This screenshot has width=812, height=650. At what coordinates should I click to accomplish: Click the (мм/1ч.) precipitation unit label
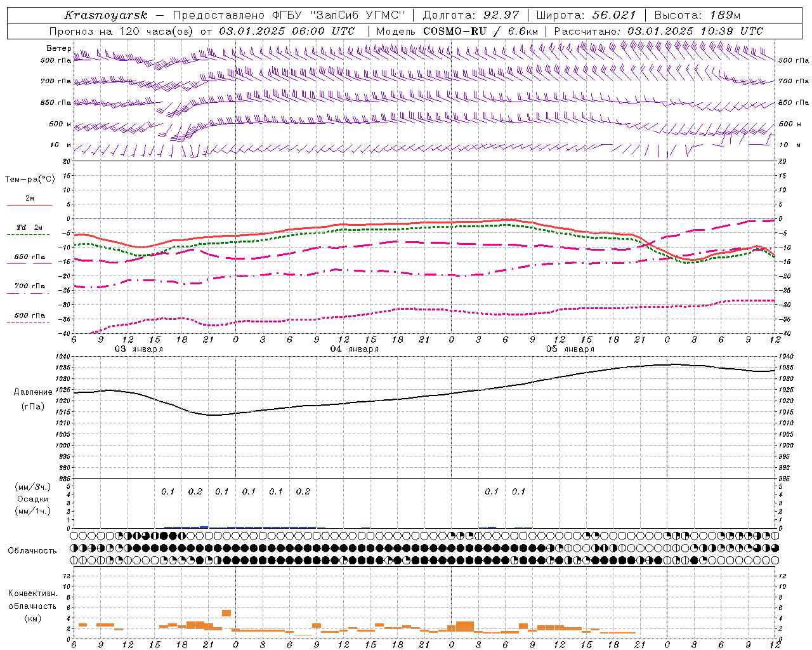[32, 511]
